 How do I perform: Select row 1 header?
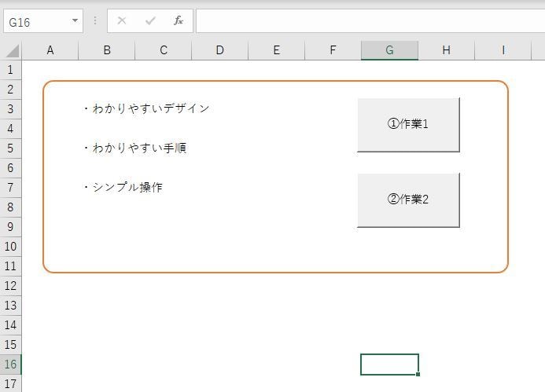pos(10,70)
